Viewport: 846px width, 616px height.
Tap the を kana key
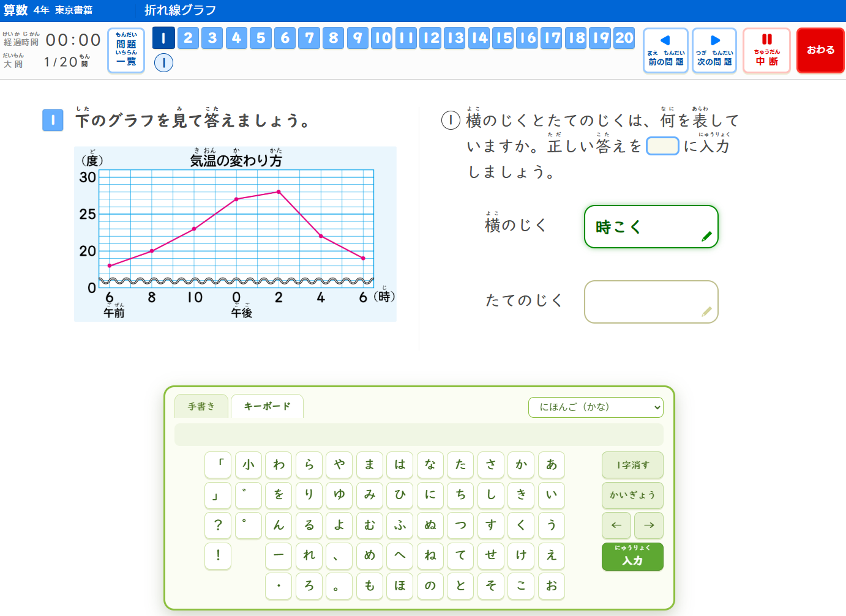click(x=279, y=495)
